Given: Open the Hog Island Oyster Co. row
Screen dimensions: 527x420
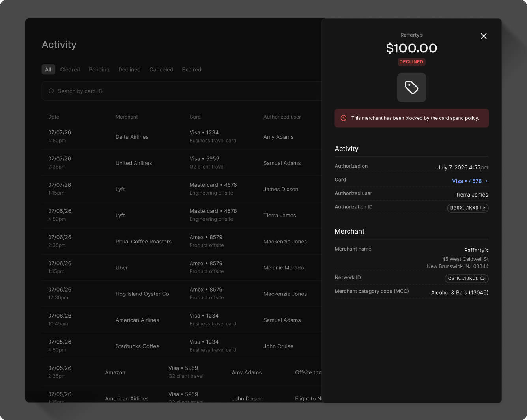Looking at the screenshot, I should click(x=182, y=294).
